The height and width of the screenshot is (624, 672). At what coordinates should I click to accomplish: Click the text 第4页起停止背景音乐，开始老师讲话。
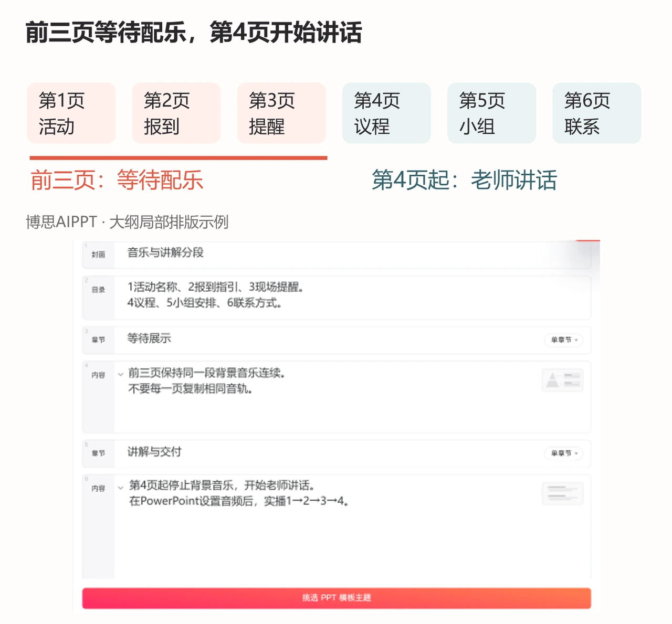(222, 485)
